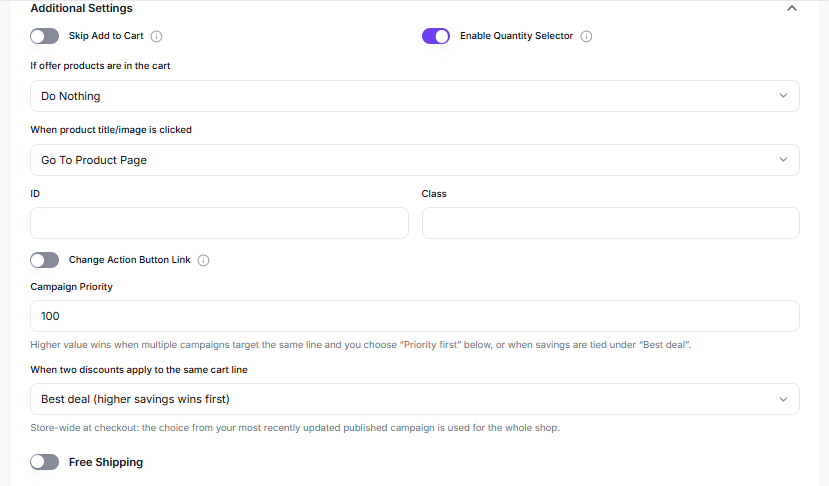The height and width of the screenshot is (486, 829).
Task: Open Skip Add to Cart info tooltip
Action: [156, 36]
